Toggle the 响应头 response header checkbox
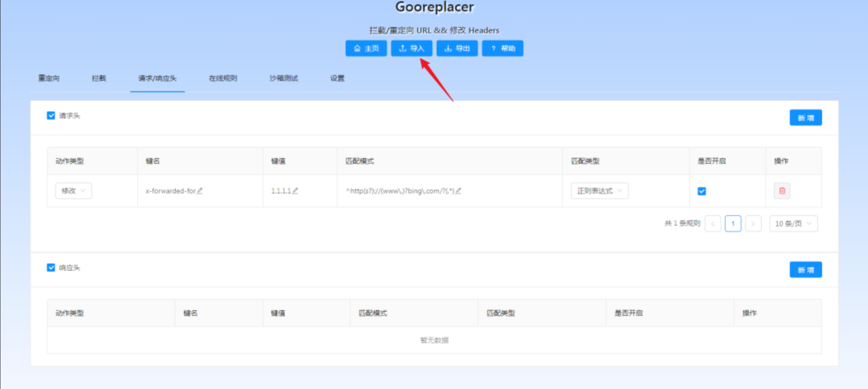The width and height of the screenshot is (868, 389). click(51, 268)
